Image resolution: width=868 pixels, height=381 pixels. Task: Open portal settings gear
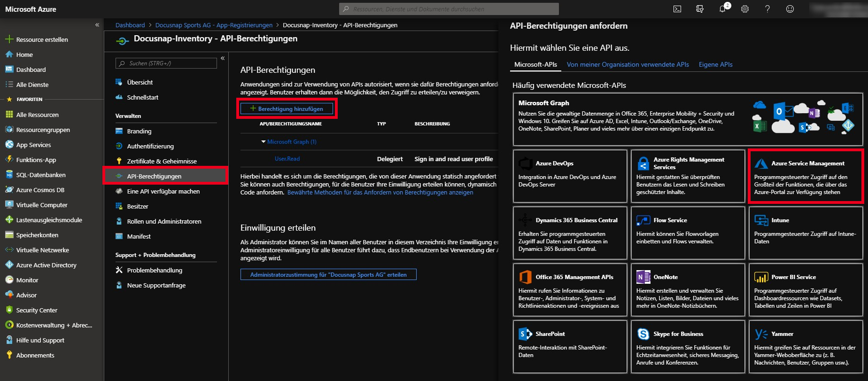click(745, 9)
